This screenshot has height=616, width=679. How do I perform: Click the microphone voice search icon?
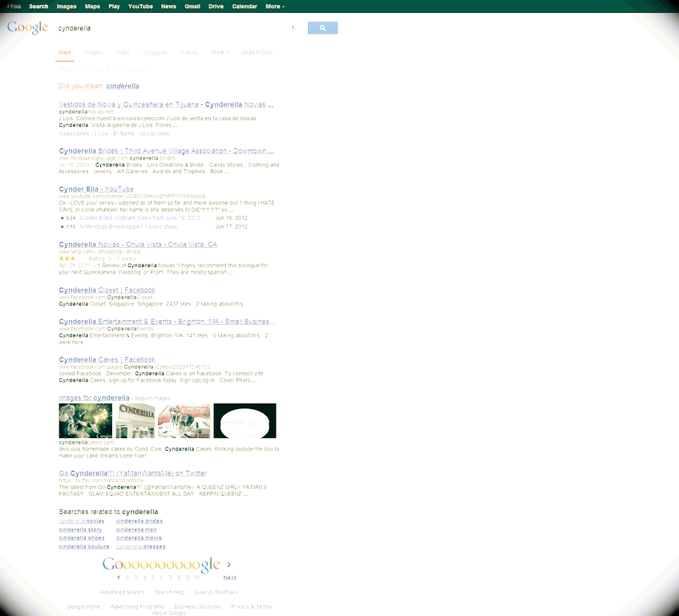[x=293, y=28]
